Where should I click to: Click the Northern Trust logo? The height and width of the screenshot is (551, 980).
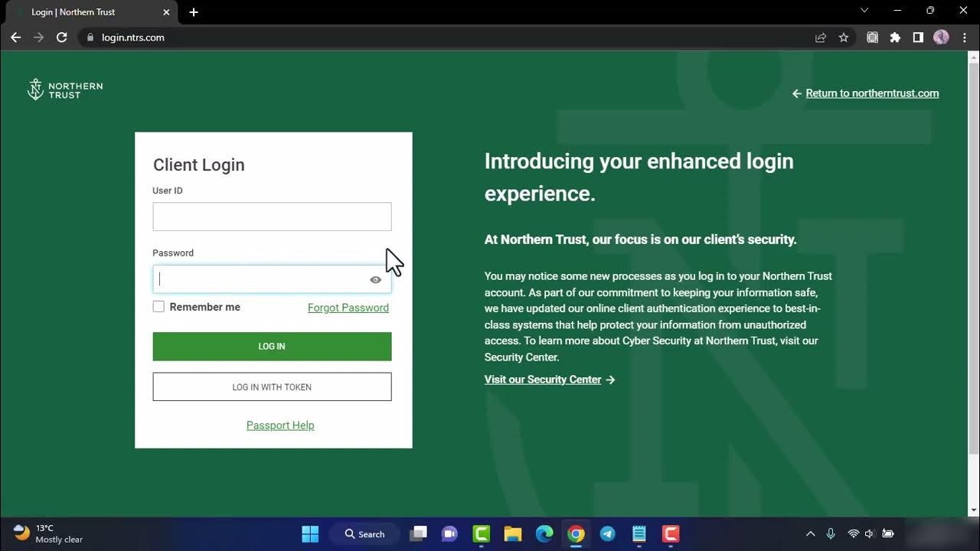click(x=65, y=90)
